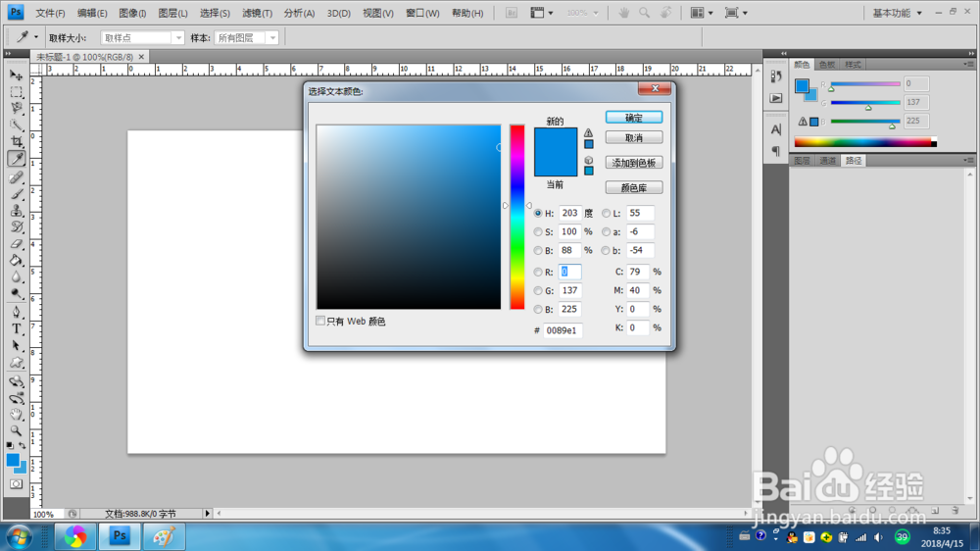Click the out-of-gamut warning triangle icon
The height and width of the screenshot is (551, 980).
588,132
